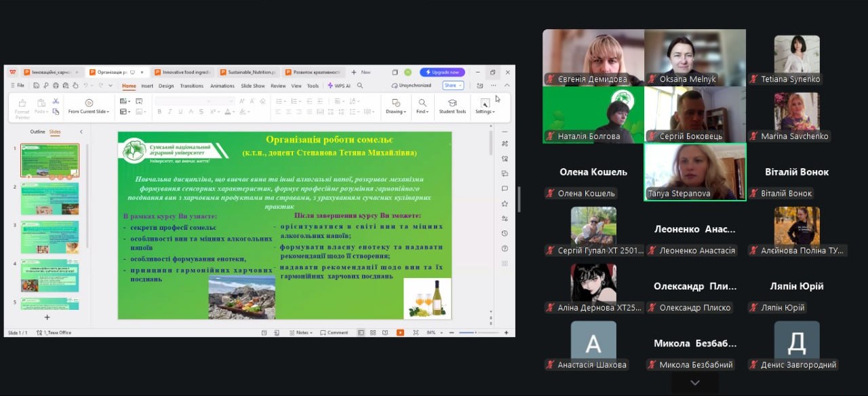Toggle the Notes pane in status bar
The width and height of the screenshot is (868, 396).
[x=300, y=332]
